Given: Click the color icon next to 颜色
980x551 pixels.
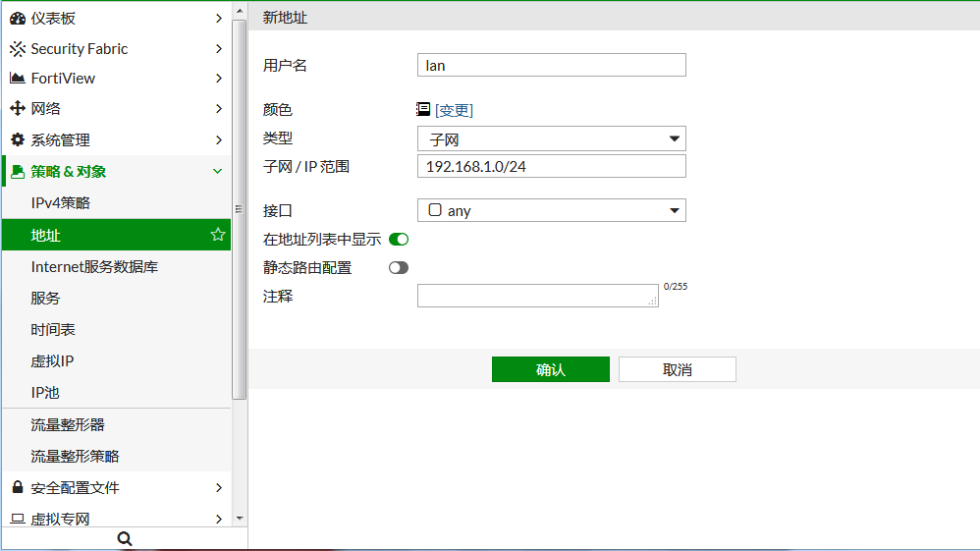Looking at the screenshot, I should coord(423,110).
